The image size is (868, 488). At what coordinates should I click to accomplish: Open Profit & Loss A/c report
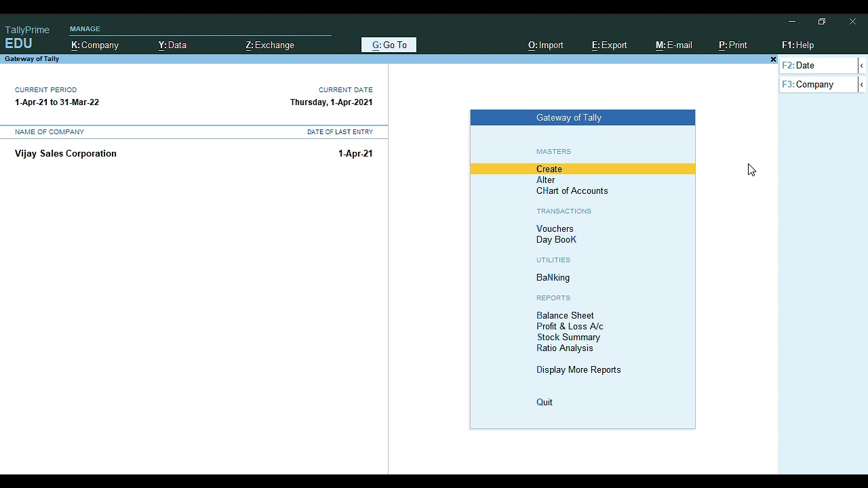click(570, 327)
